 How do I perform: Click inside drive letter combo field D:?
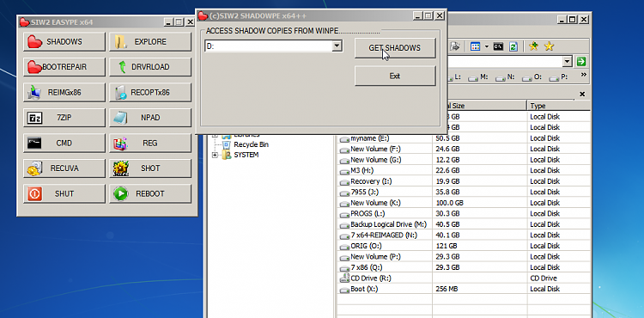coord(268,46)
